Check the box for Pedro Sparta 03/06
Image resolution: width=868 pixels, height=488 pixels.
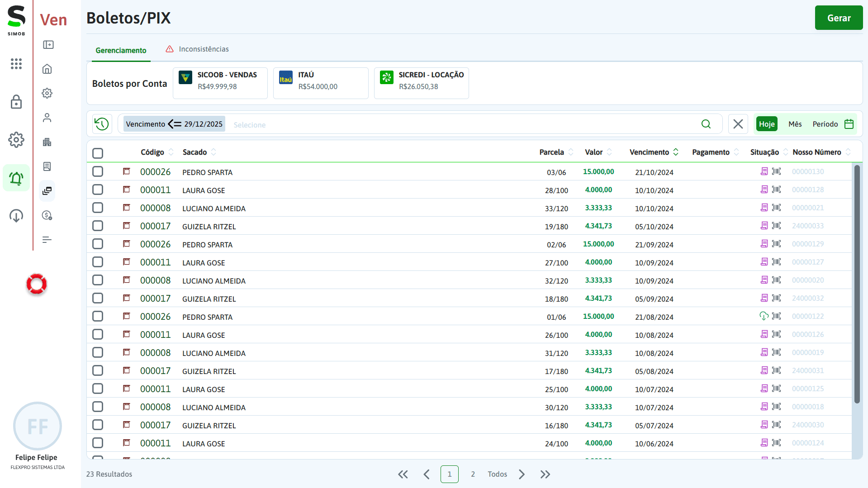point(98,171)
